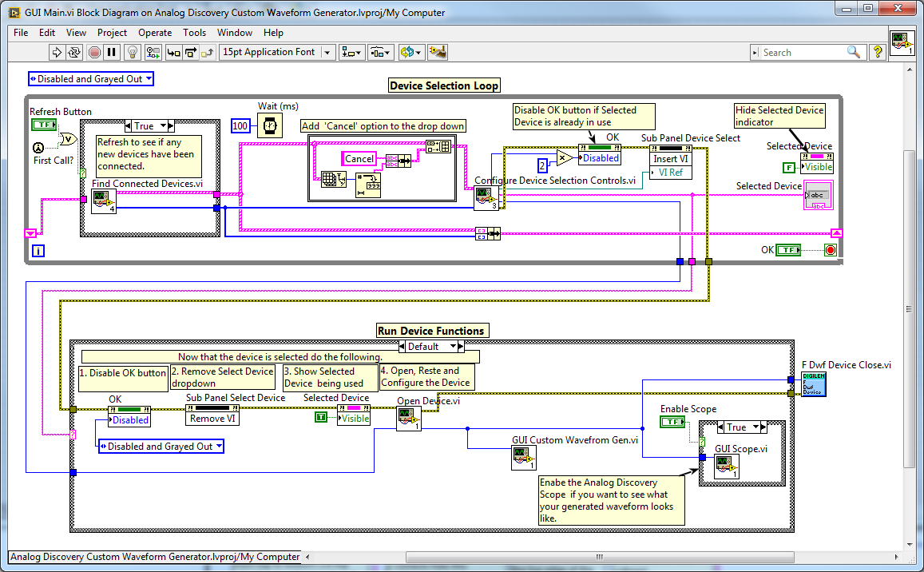Open the Disabled and Grayed Out enum dropdown
This screenshot has height=572, width=924.
pos(90,78)
